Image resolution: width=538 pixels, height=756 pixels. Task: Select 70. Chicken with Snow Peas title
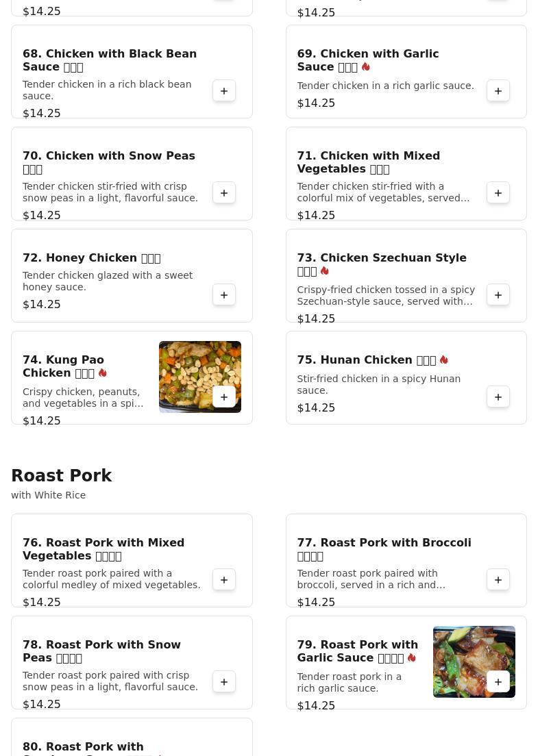click(109, 162)
